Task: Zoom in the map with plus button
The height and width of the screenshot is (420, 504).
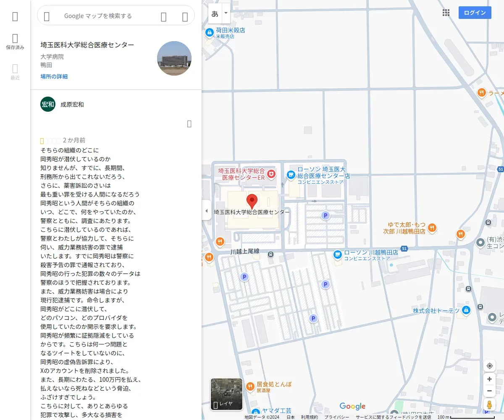Action: point(489,379)
